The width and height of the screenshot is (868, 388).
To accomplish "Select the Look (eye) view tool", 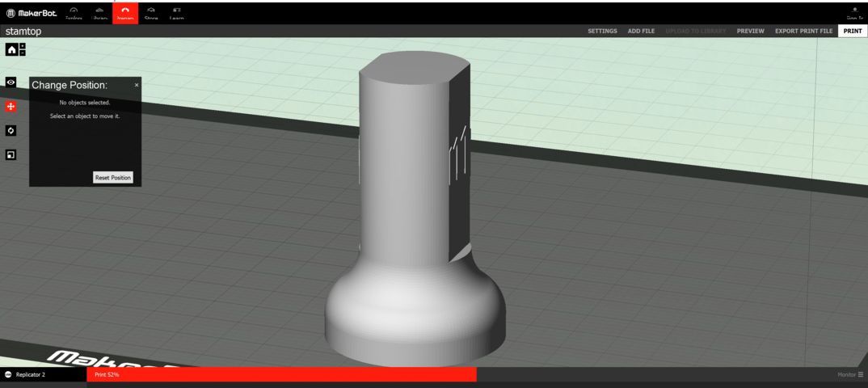I will point(11,82).
